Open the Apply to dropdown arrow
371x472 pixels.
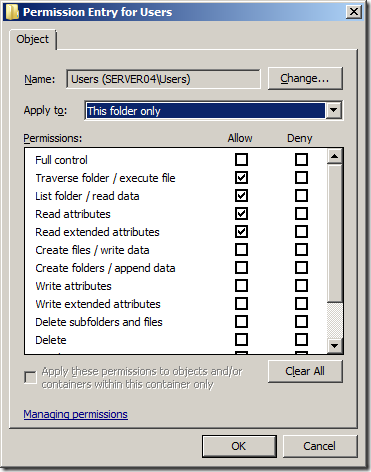click(x=334, y=111)
